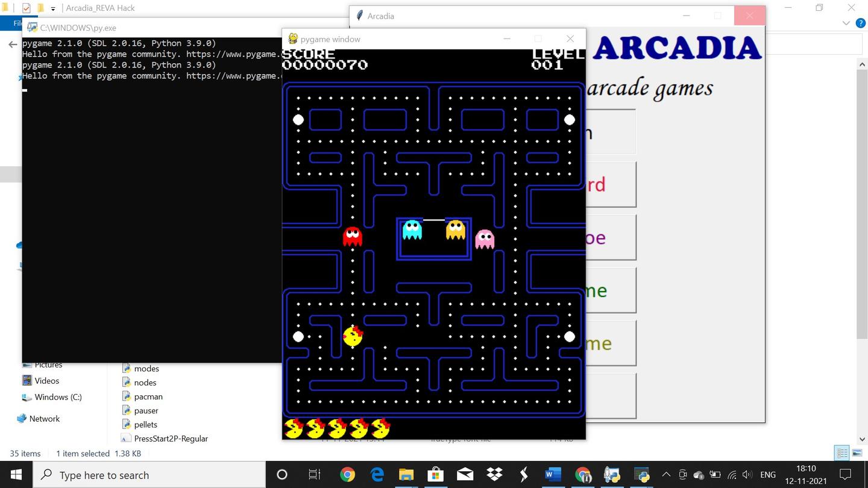Viewport: 868px width, 488px height.
Task: Click the Properties checkmark icon in Explorer's quick access toolbar
Action: point(26,8)
